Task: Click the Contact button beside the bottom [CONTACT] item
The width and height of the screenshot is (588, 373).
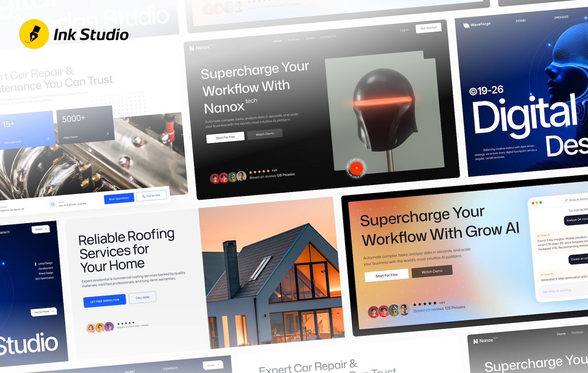Action: point(213,365)
